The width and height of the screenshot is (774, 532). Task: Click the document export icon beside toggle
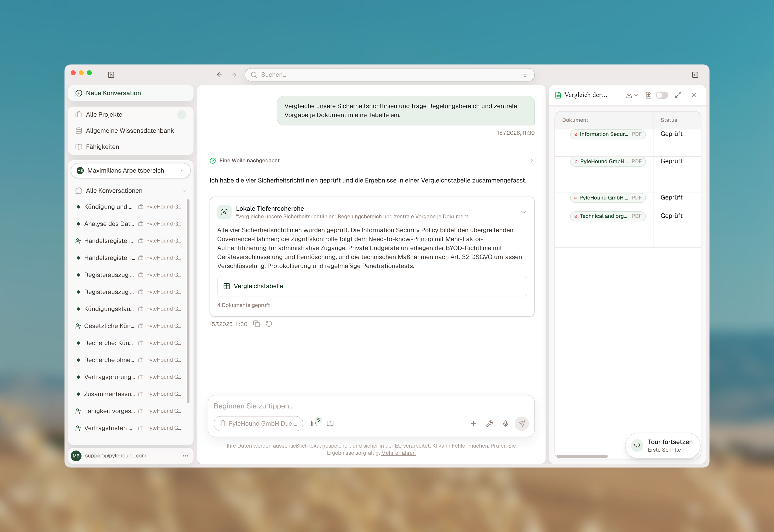648,95
